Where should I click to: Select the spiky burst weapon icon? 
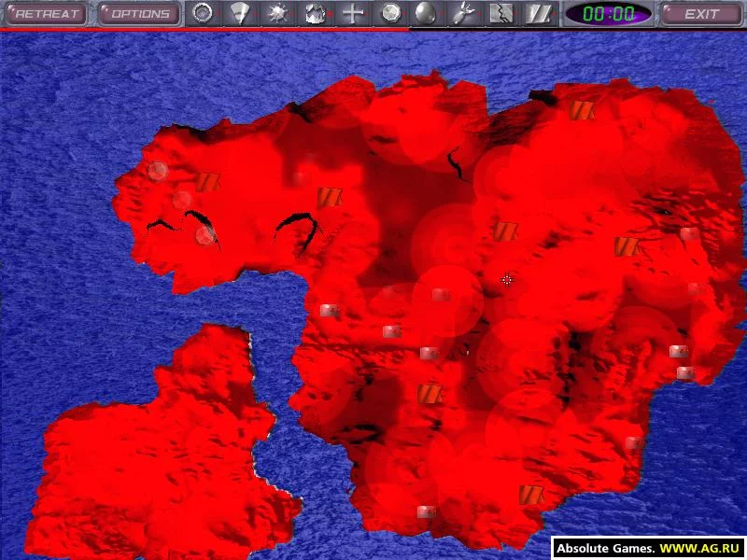276,13
